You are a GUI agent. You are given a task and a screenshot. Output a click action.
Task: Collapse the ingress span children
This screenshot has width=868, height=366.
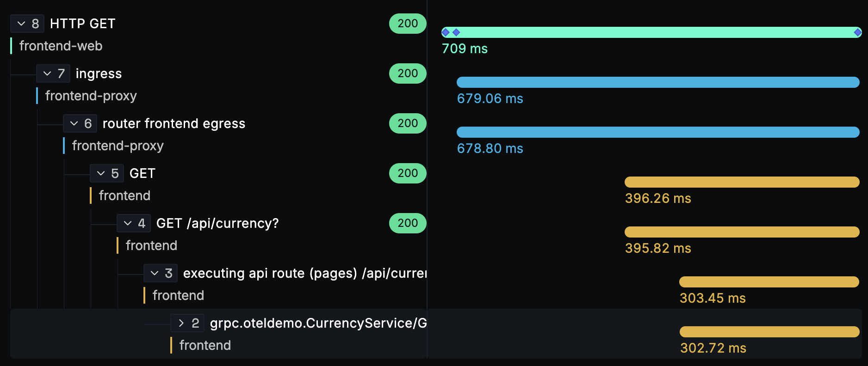pos(47,73)
